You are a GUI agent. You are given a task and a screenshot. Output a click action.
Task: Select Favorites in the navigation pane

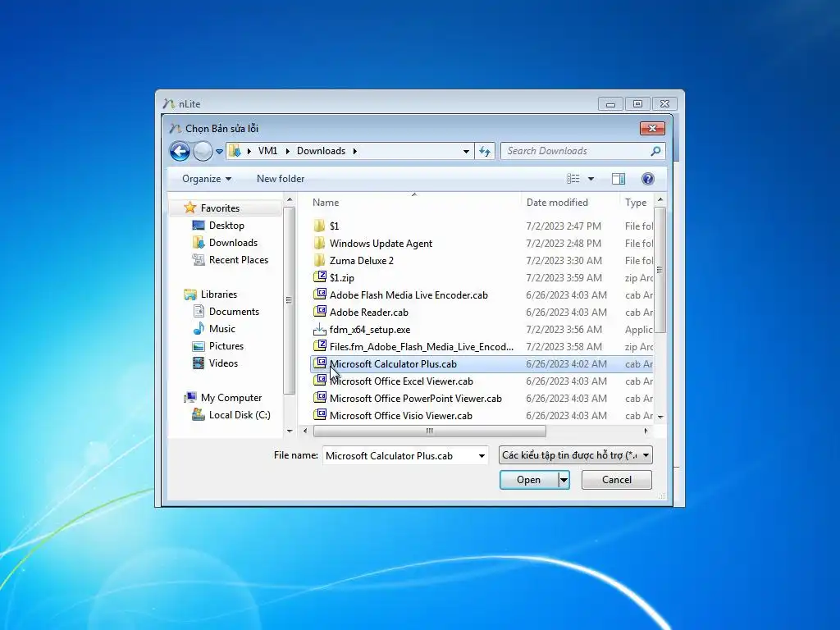220,208
